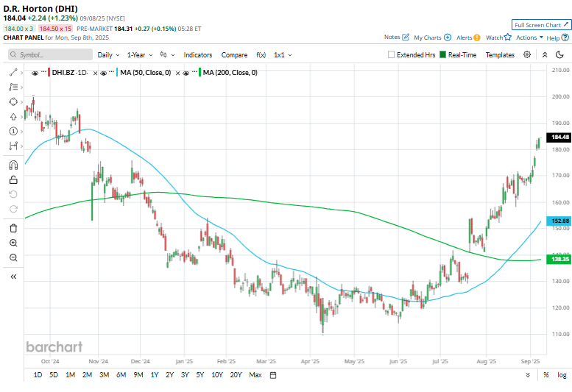Open the 1x1 grid layout dropdown
Viewport: 572px width, 392px height.
pyautogui.click(x=283, y=55)
